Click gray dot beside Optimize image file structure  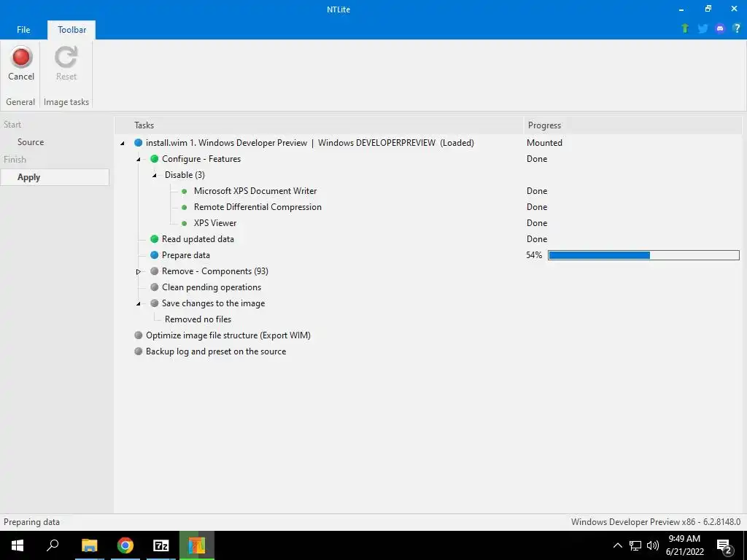click(138, 335)
